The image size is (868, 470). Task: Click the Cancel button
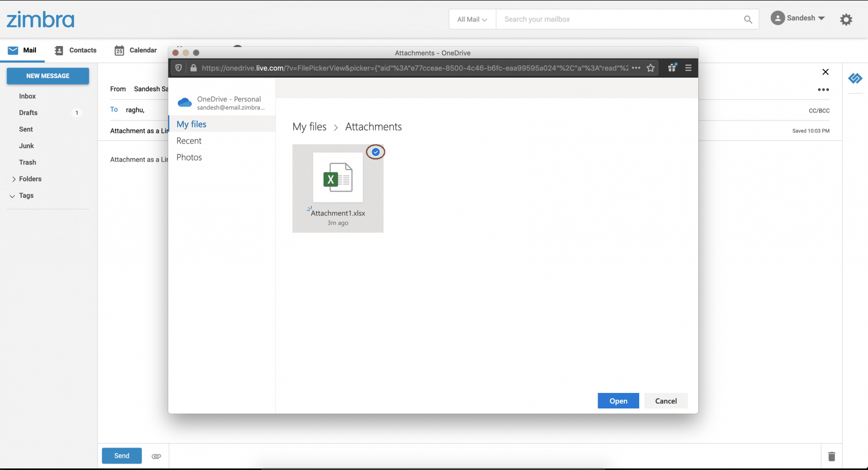tap(666, 401)
